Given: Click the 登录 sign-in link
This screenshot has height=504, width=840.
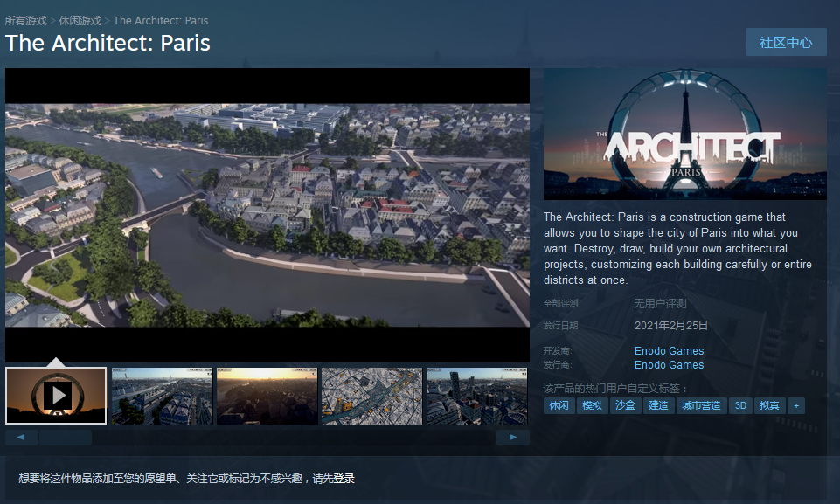Looking at the screenshot, I should pyautogui.click(x=344, y=479).
